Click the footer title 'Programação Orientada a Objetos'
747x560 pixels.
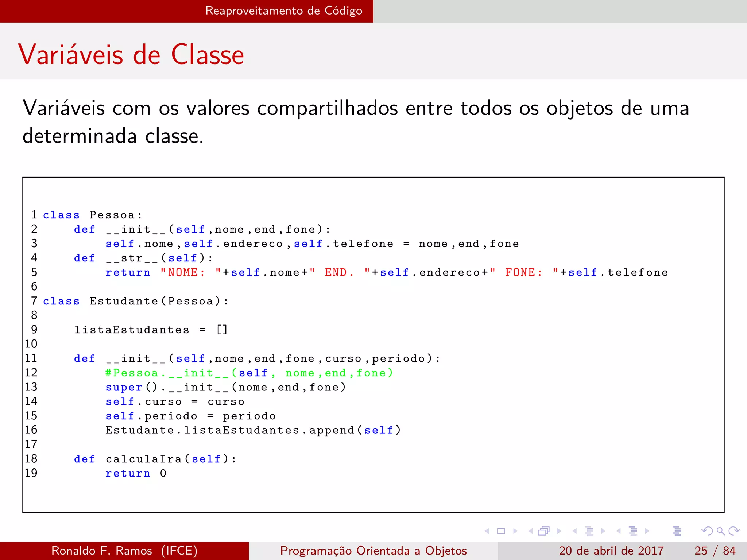[x=373, y=551]
